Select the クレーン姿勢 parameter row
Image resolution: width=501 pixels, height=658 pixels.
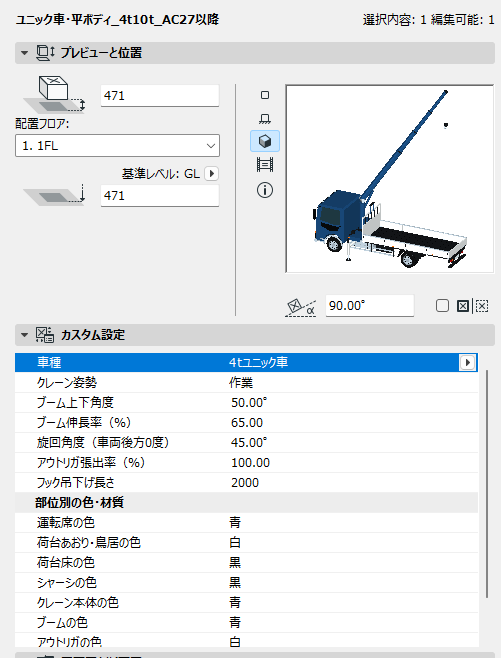tap(246, 382)
